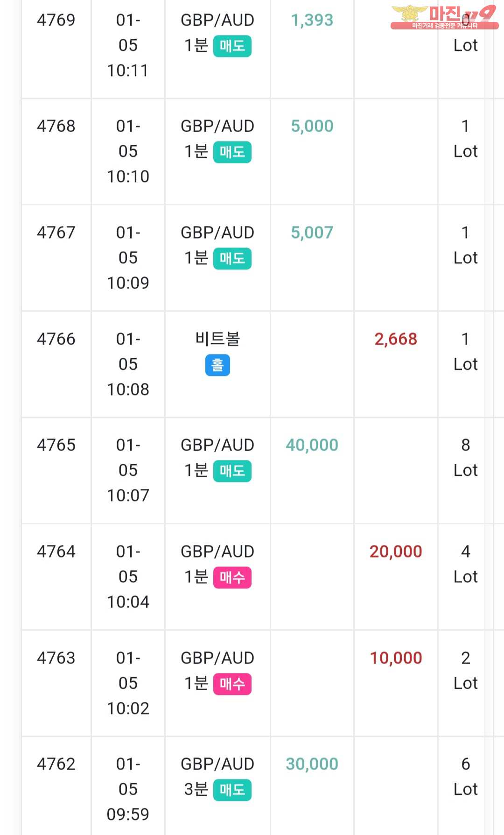504x835 pixels.
Task: Click the red amount 20,000
Action: click(x=396, y=552)
